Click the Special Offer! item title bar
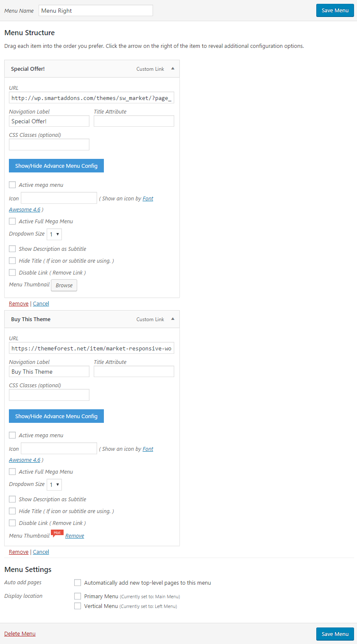 point(92,69)
